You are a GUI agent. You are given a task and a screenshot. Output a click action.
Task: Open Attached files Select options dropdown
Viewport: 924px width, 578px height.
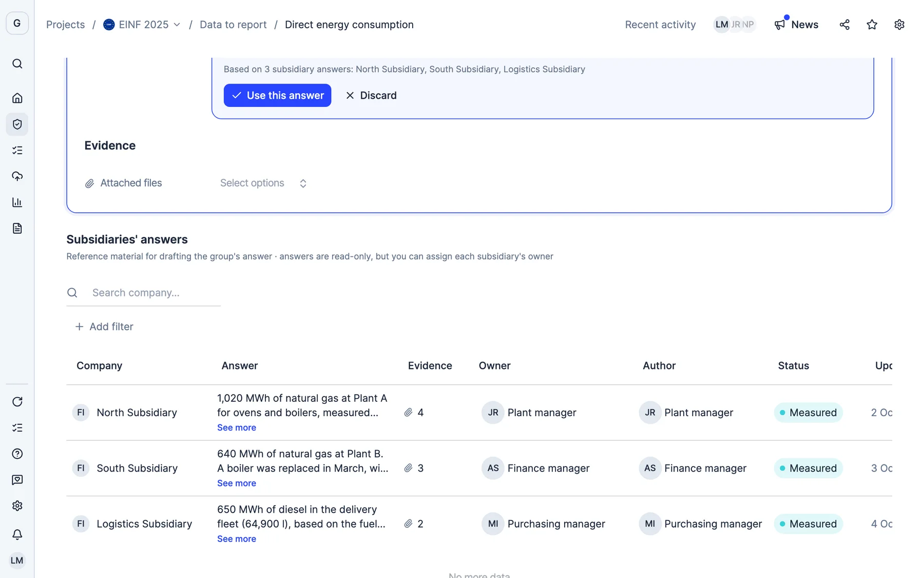click(x=263, y=183)
